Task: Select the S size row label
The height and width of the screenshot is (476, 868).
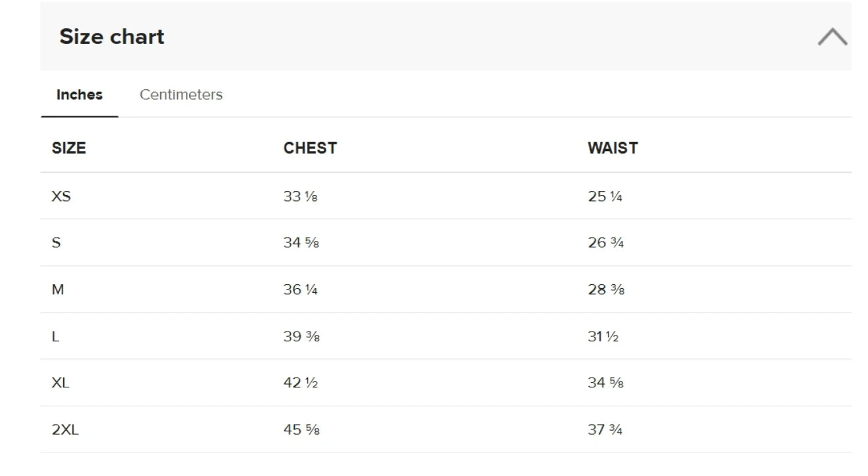Action: pos(56,243)
